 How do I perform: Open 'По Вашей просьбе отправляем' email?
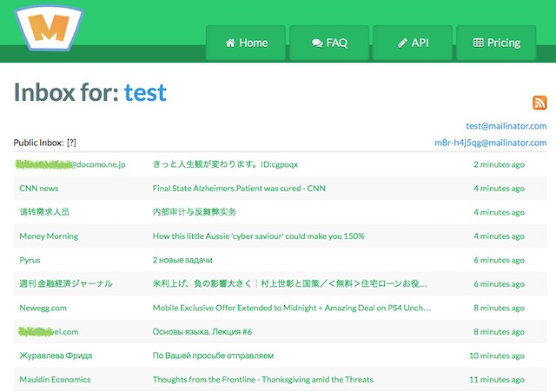(213, 355)
